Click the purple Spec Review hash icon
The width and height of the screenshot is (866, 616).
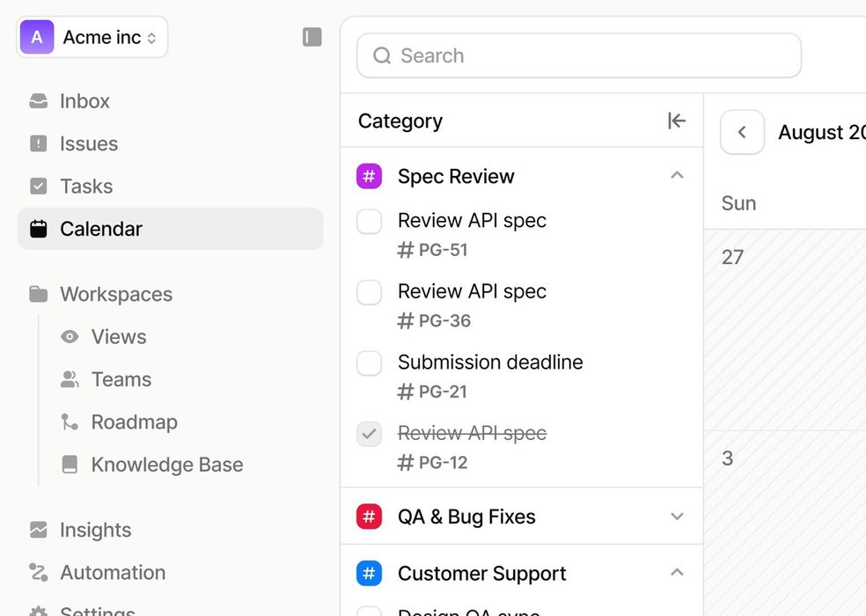tap(369, 176)
